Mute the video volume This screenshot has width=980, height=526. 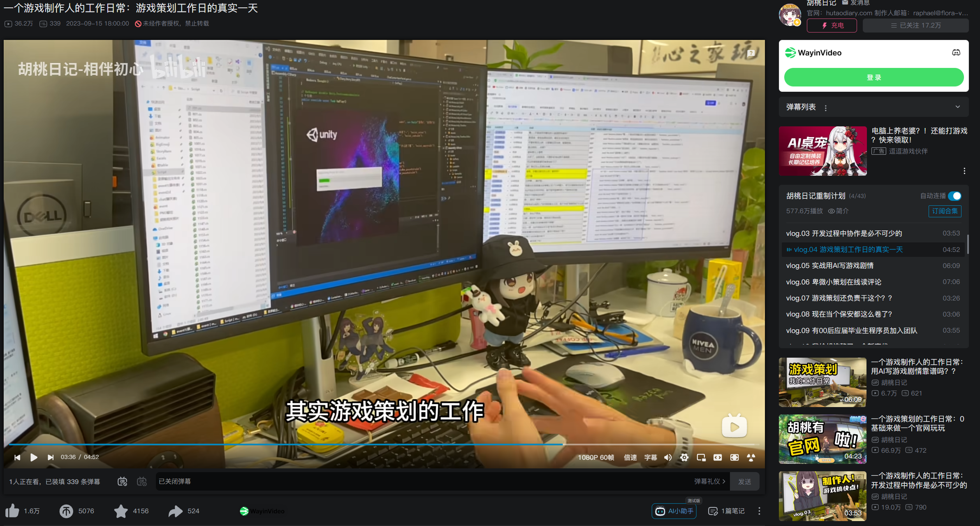pyautogui.click(x=668, y=457)
